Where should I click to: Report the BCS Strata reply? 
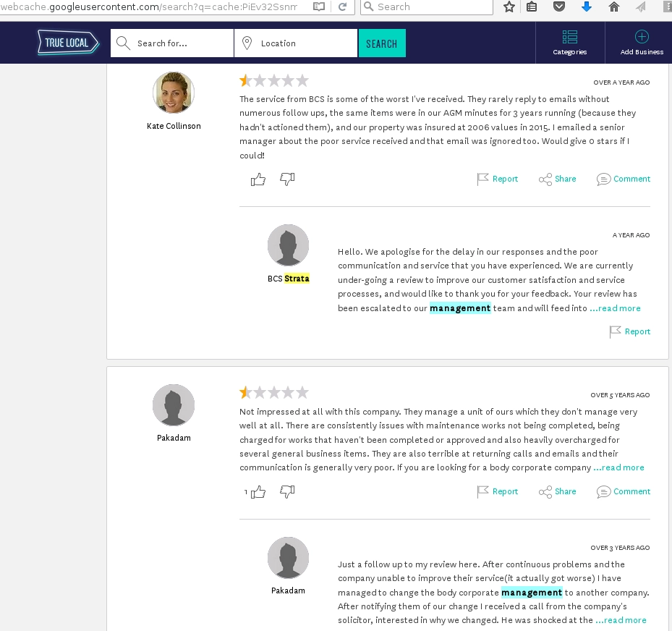tap(630, 331)
